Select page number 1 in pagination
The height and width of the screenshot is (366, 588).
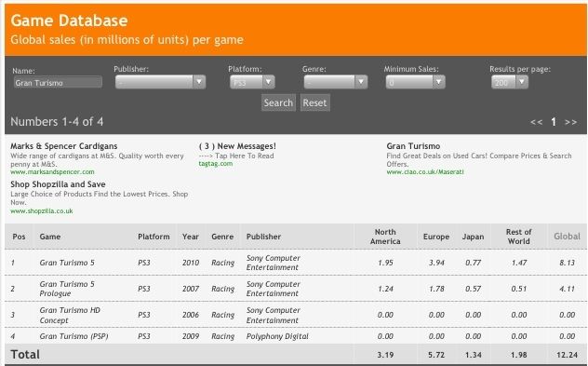pyautogui.click(x=554, y=122)
